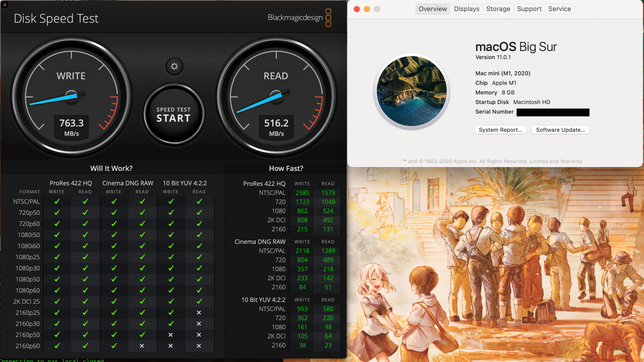The height and width of the screenshot is (362, 644).
Task: Click the yellow minimize button of About window
Action: pyautogui.click(x=367, y=9)
